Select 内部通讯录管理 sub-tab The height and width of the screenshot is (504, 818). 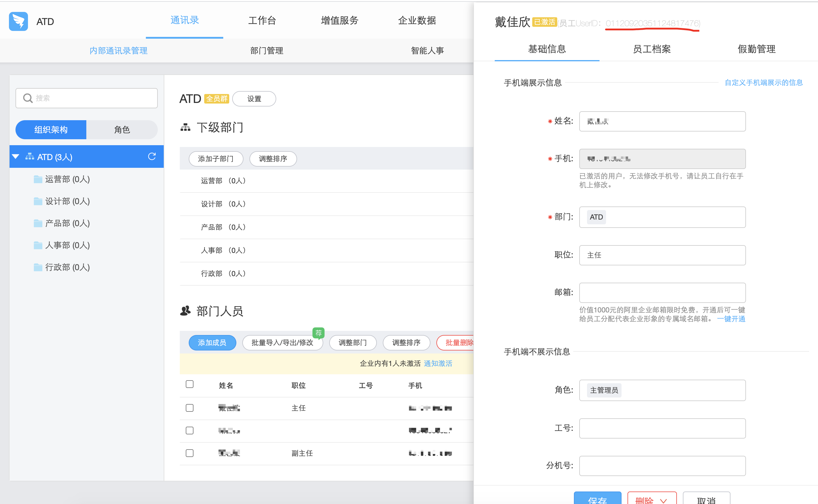coord(118,51)
